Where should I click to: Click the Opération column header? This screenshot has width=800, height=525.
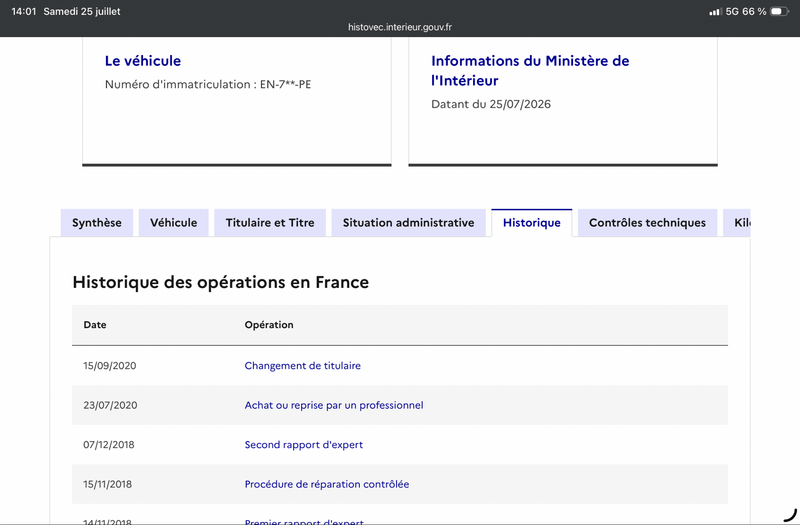269,325
